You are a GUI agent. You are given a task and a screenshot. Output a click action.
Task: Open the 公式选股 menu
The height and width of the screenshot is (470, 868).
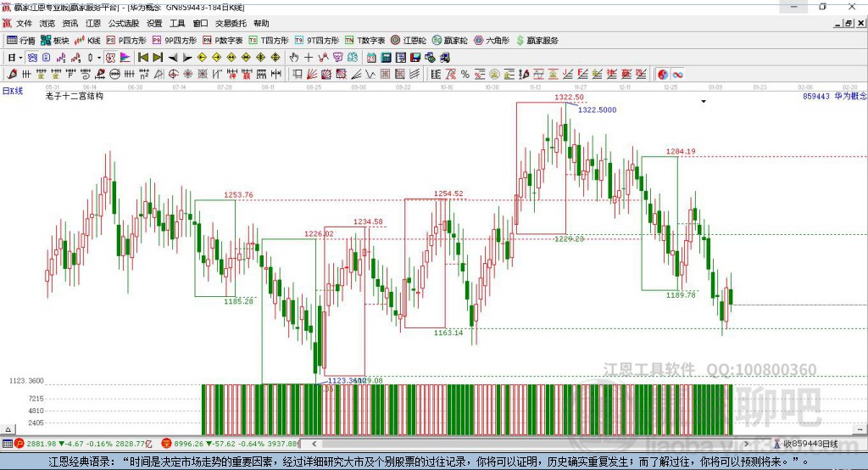click(124, 23)
